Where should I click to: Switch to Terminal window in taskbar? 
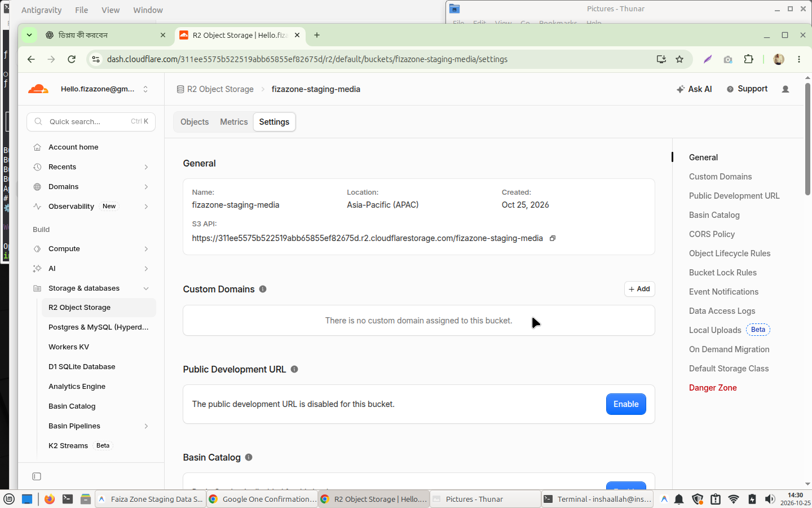tap(597, 499)
